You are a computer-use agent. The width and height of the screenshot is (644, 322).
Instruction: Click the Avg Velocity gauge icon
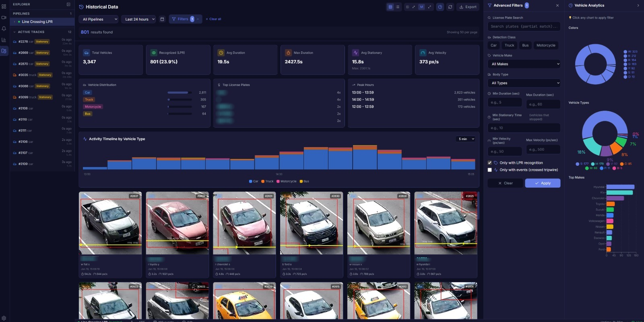coord(423,53)
